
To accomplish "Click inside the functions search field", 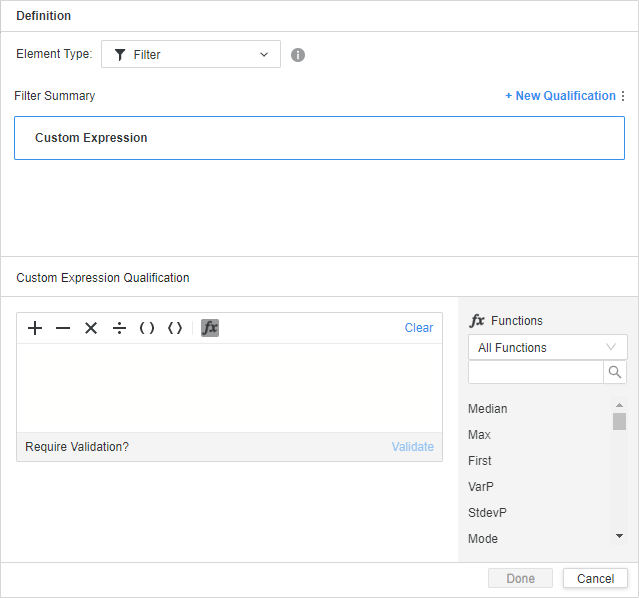I will 535,372.
